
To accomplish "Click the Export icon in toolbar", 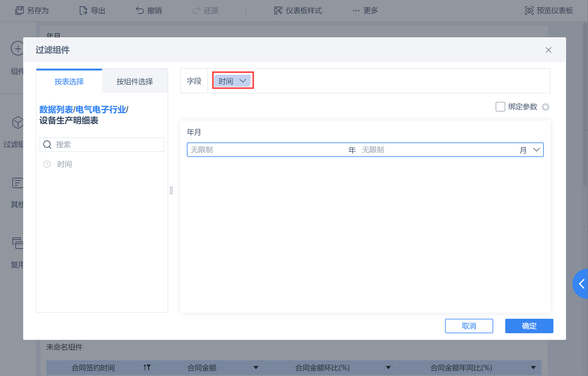I will click(x=83, y=11).
